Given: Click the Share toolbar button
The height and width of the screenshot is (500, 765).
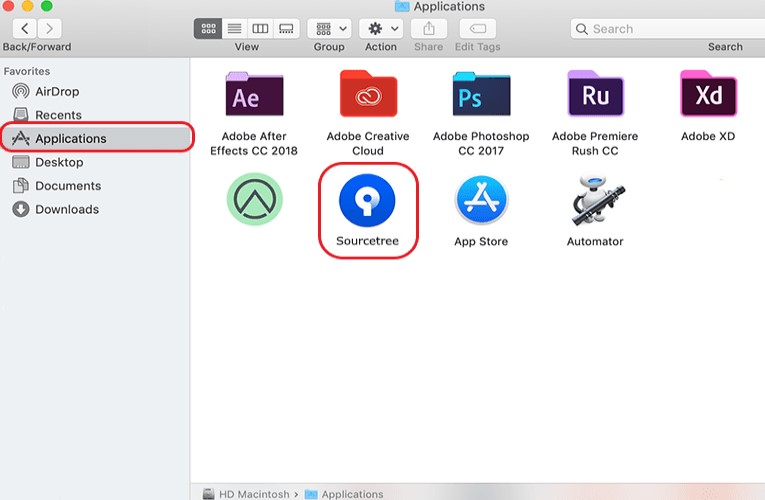Looking at the screenshot, I should [429, 29].
